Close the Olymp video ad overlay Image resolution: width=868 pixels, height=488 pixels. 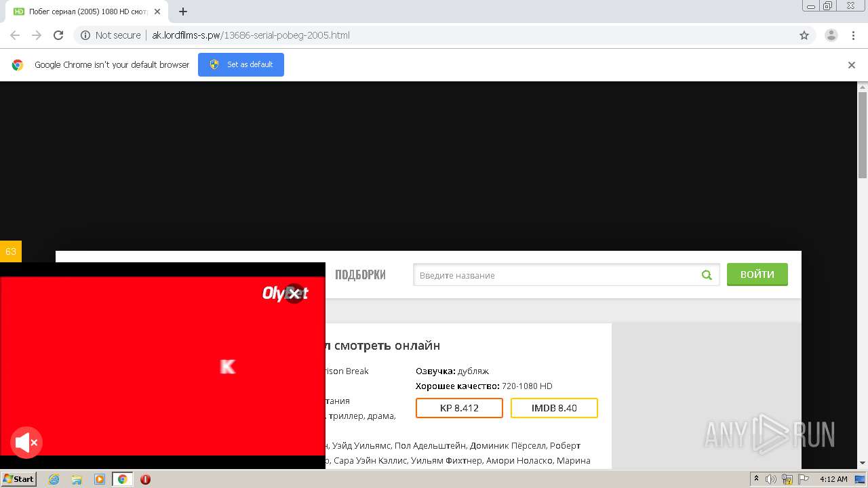(x=294, y=293)
